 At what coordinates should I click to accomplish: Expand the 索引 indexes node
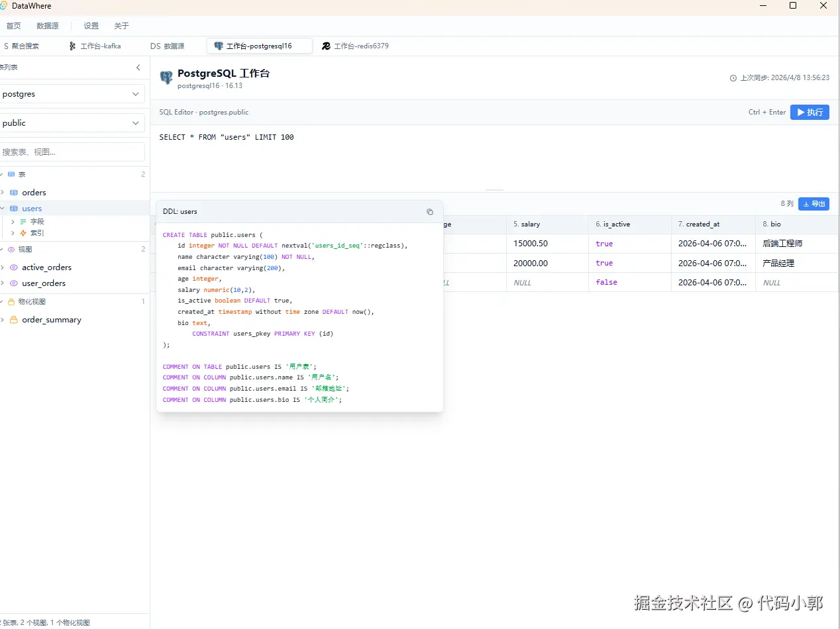[13, 233]
